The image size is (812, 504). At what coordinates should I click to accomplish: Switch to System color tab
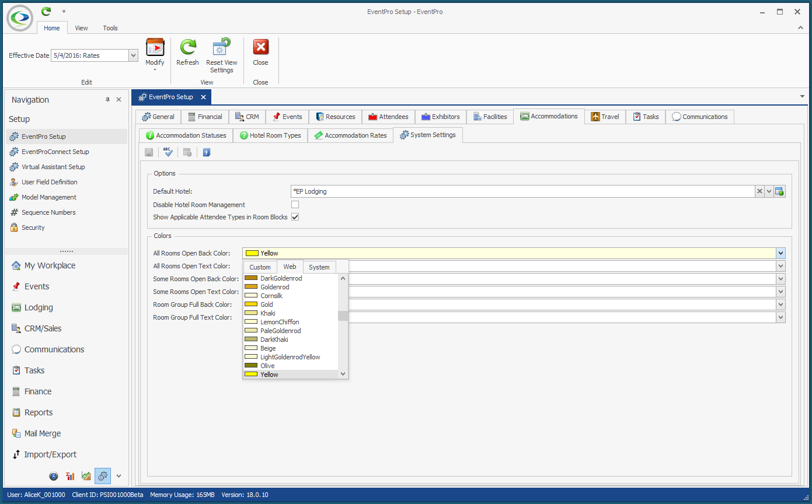point(319,267)
